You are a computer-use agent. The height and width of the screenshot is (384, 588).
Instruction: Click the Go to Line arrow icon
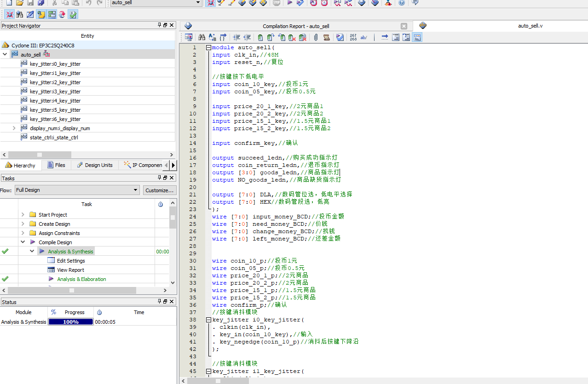point(385,37)
